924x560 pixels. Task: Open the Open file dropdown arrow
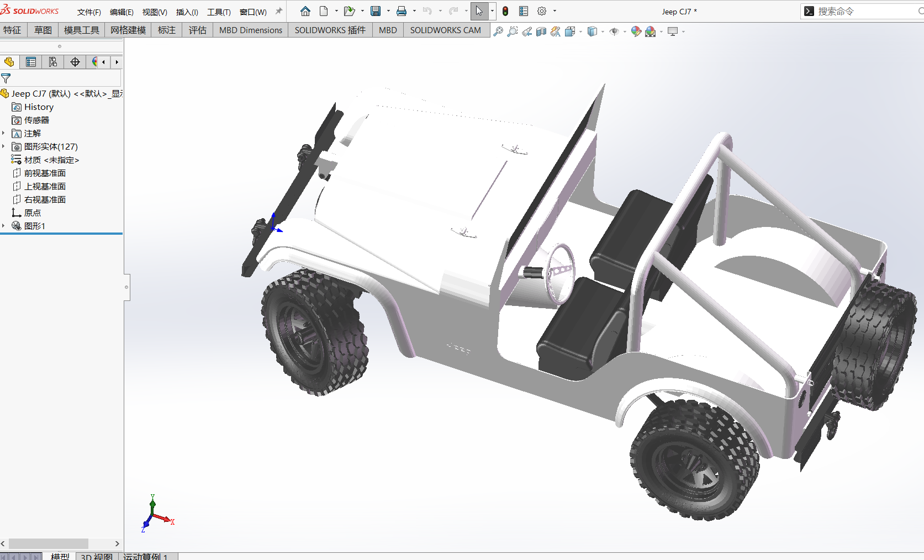pyautogui.click(x=362, y=11)
